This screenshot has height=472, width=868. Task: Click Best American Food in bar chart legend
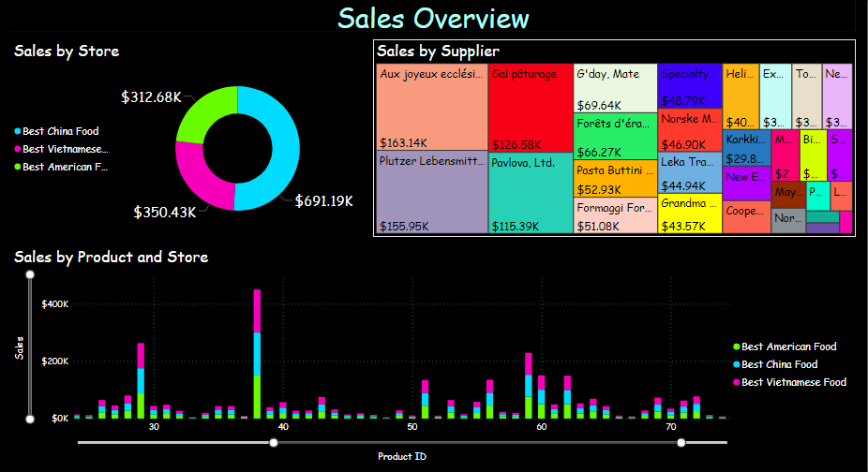[788, 347]
